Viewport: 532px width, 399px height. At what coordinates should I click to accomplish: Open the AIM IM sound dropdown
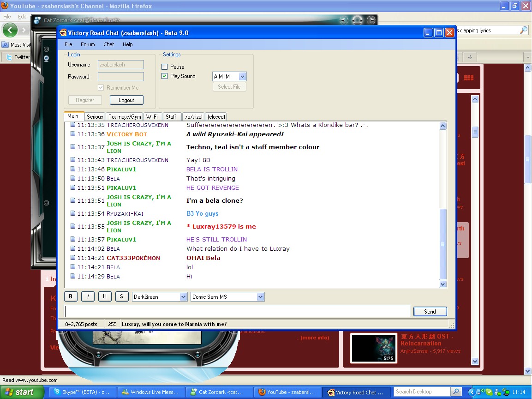click(242, 77)
